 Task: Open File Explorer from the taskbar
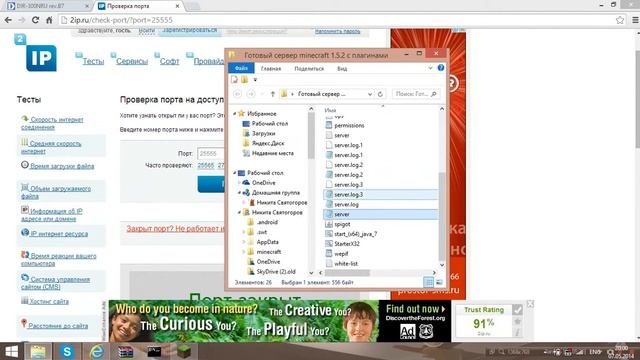(x=38, y=351)
